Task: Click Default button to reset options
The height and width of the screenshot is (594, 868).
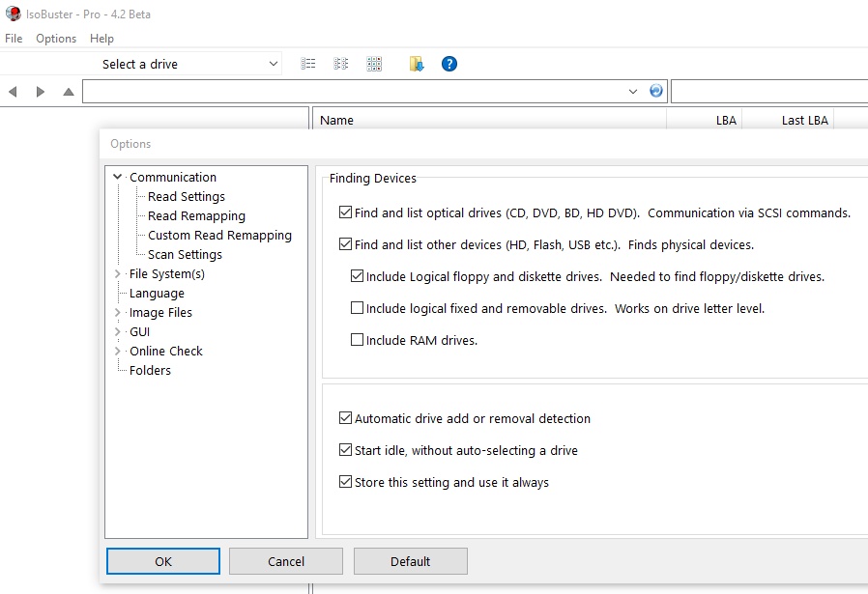Action: tap(410, 561)
